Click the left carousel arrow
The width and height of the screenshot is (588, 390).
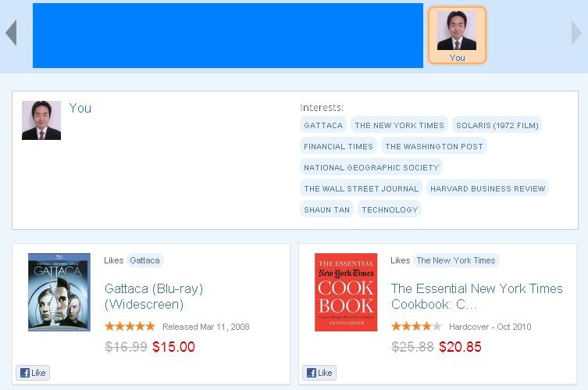tap(11, 33)
